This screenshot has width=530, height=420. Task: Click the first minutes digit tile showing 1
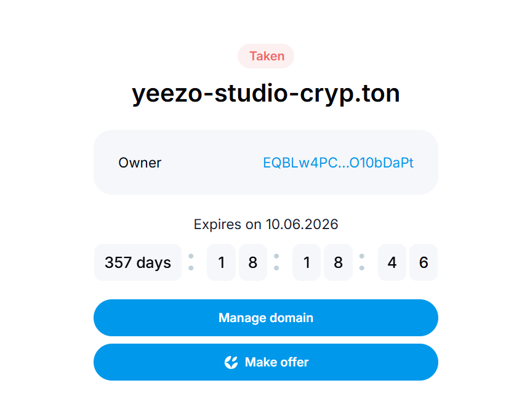306,262
